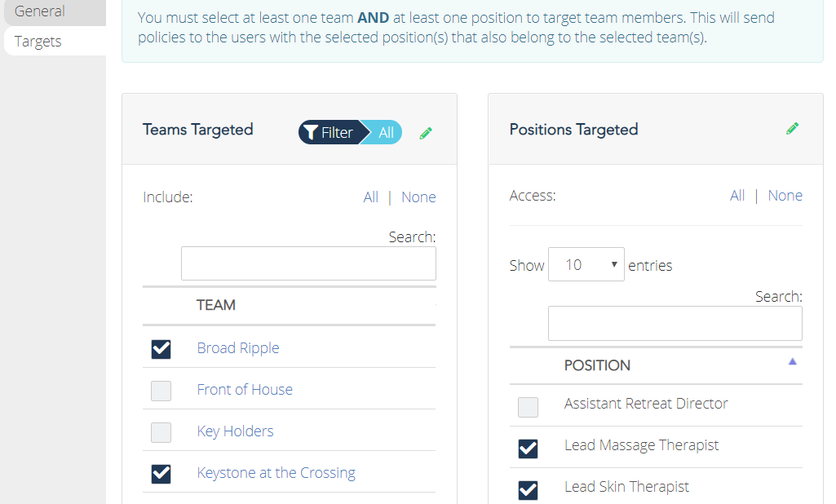
Task: Click the None link under Include
Action: 418,197
